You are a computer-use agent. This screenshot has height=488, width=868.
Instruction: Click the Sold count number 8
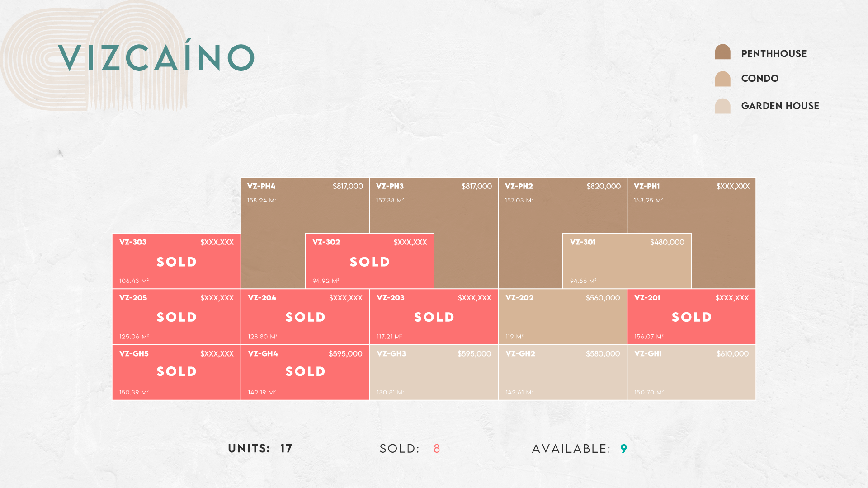point(437,449)
